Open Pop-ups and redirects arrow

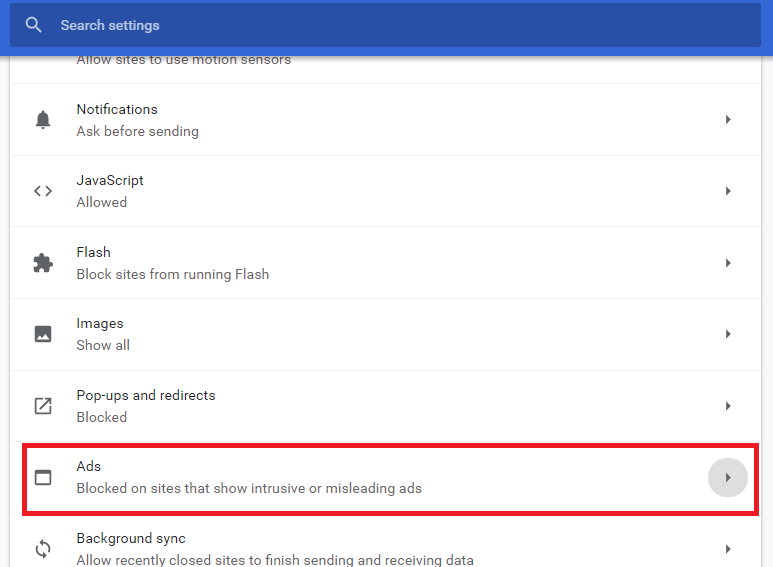click(x=728, y=406)
